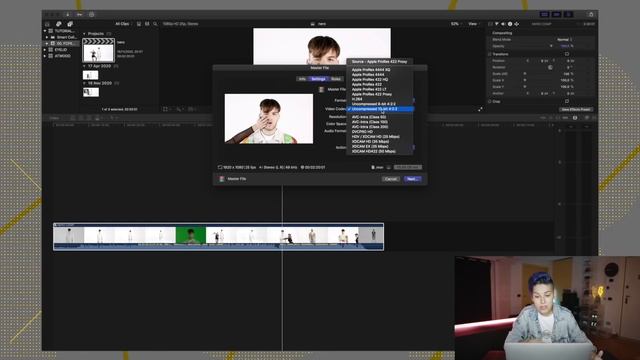Click Save Effects Preset button
640x360 pixels.
[576, 109]
